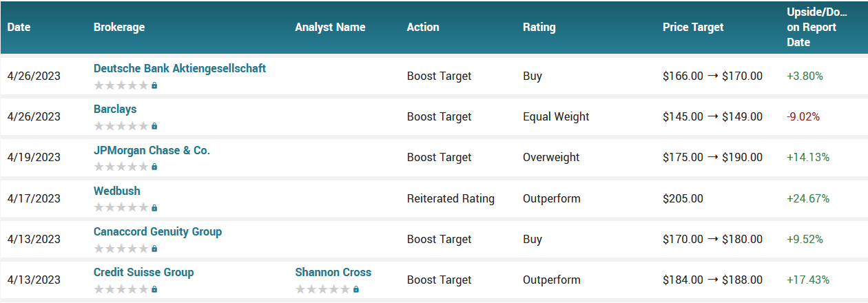Click lock icon under Canaccord Genuity Group
This screenshot has height=303, width=868.
click(x=154, y=249)
